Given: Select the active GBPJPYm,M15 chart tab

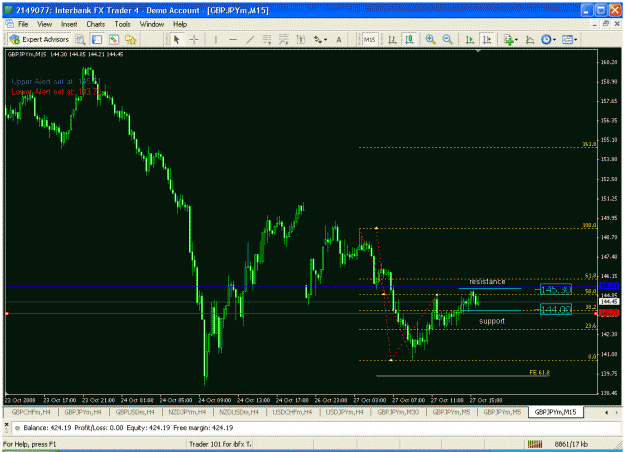Looking at the screenshot, I should click(556, 412).
